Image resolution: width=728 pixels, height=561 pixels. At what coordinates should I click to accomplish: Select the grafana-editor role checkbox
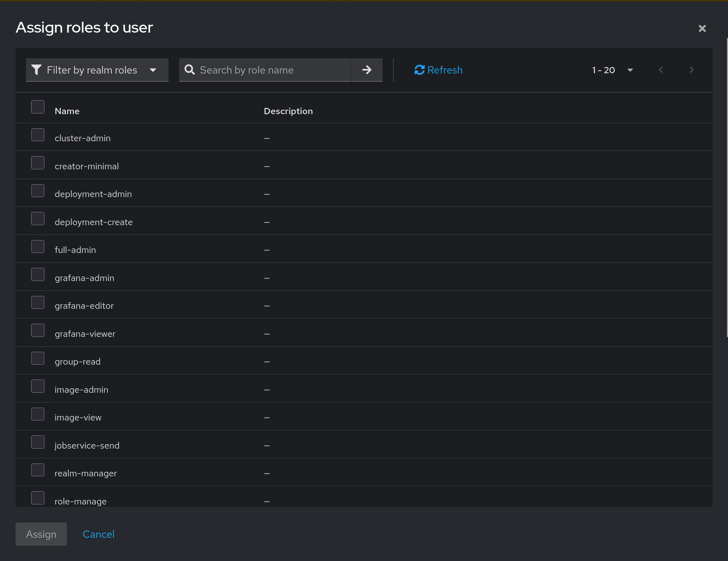coord(38,303)
